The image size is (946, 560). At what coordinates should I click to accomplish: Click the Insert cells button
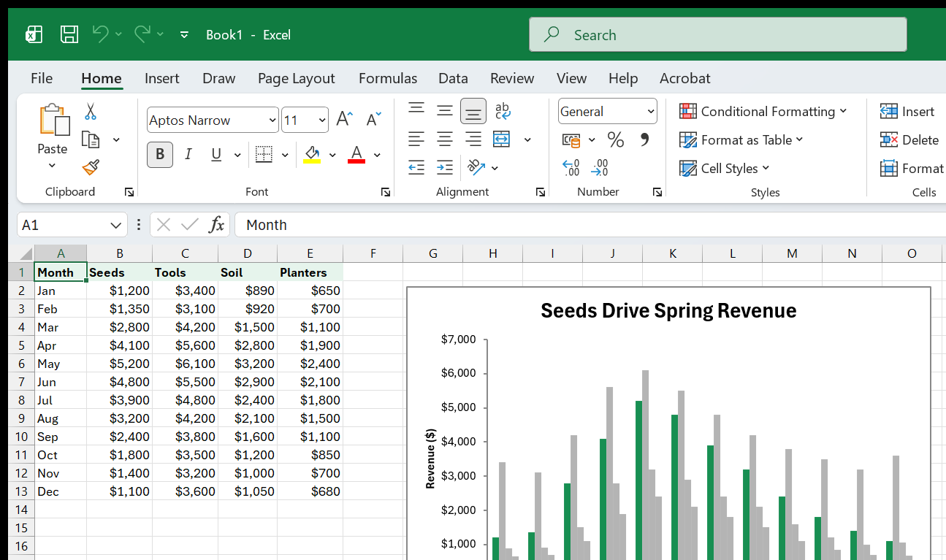[907, 111]
